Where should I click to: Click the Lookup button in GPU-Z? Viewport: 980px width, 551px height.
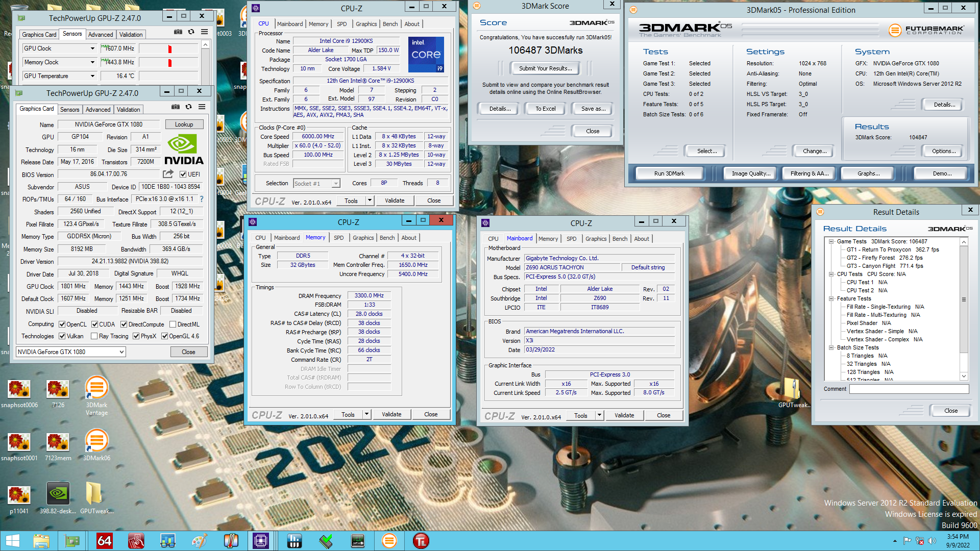[184, 124]
